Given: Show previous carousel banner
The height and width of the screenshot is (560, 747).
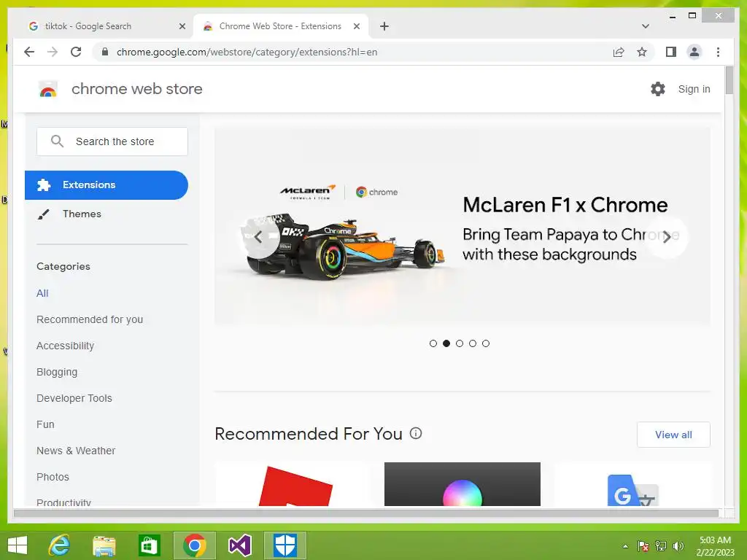Looking at the screenshot, I should [258, 237].
